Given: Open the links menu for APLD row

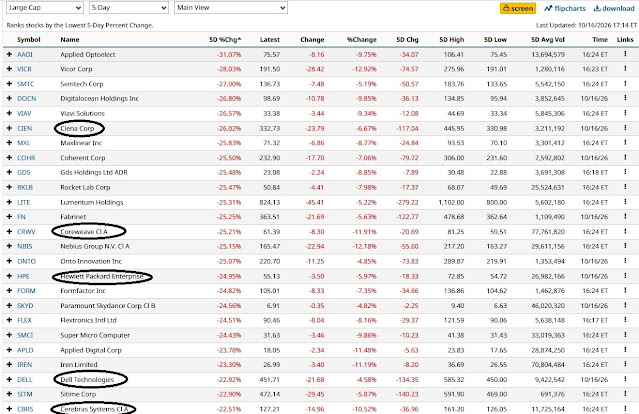Looking at the screenshot, I should pos(625,350).
